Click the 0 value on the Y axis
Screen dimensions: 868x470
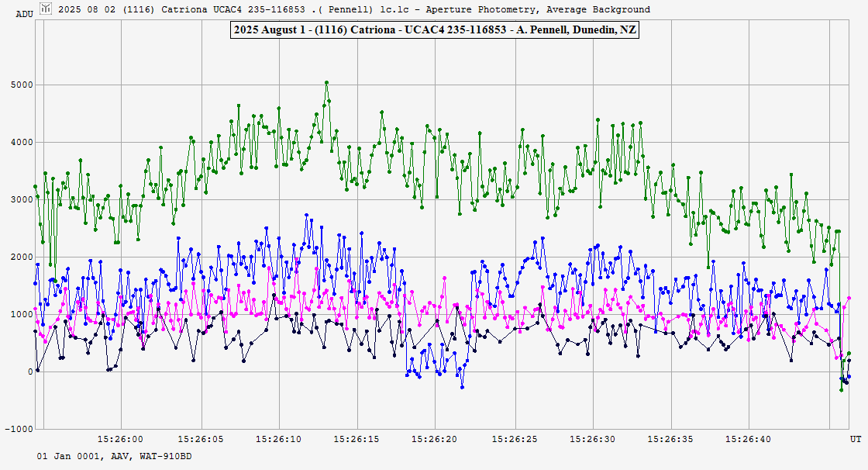click(x=30, y=372)
